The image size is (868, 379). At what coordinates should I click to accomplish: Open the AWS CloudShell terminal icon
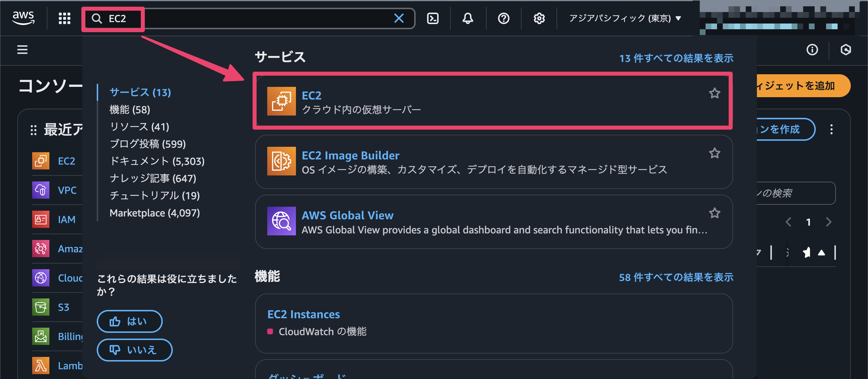pos(433,19)
